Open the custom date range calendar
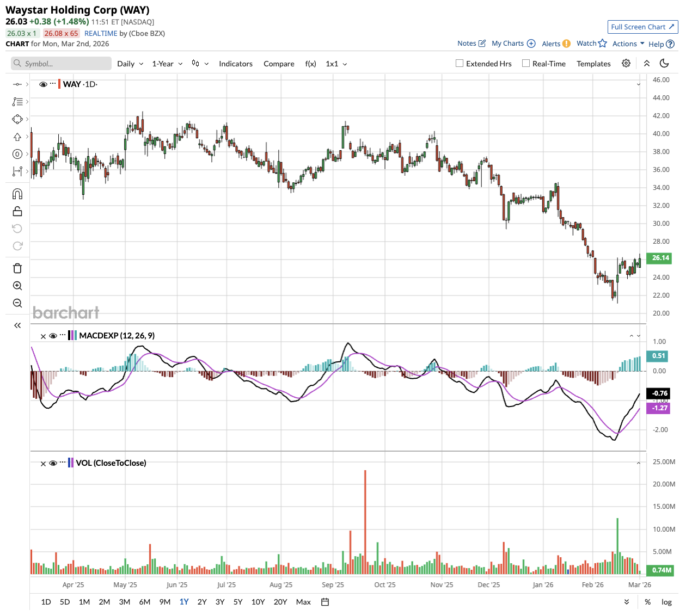Viewport: 698px width, 616px height. point(325,602)
